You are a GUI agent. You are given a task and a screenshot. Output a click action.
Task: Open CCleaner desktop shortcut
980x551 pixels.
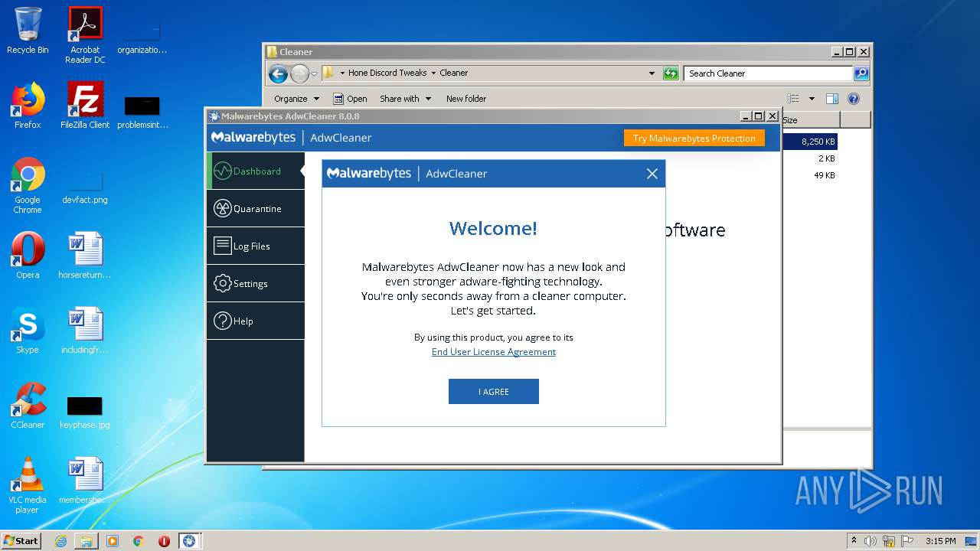click(28, 406)
